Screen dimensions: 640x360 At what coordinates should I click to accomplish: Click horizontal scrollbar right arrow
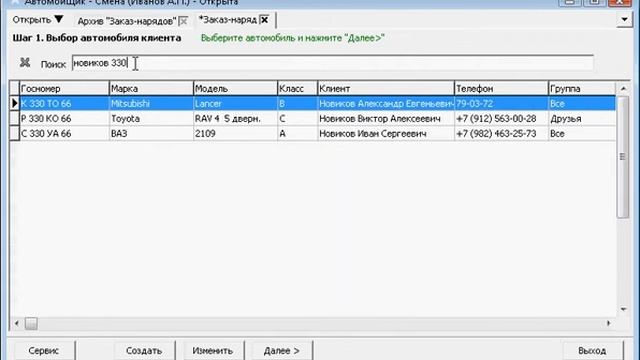(x=609, y=323)
